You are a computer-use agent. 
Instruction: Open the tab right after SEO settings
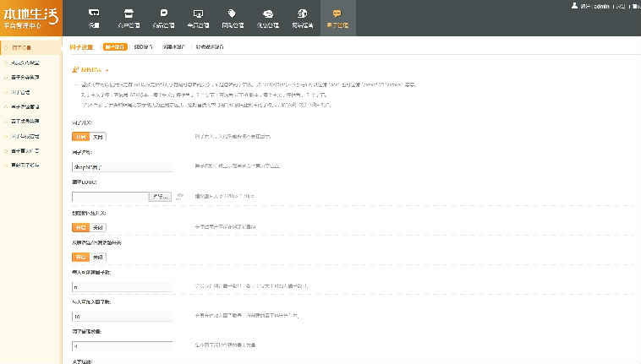tap(173, 47)
